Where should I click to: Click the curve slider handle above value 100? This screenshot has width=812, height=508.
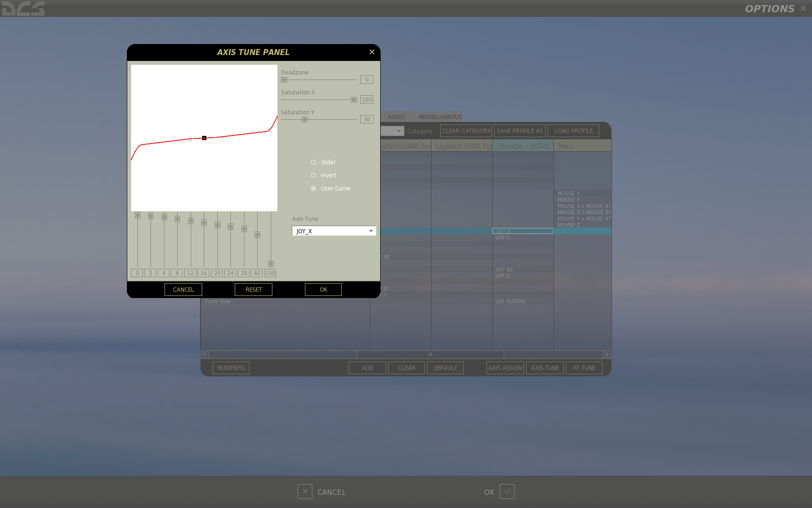click(271, 264)
